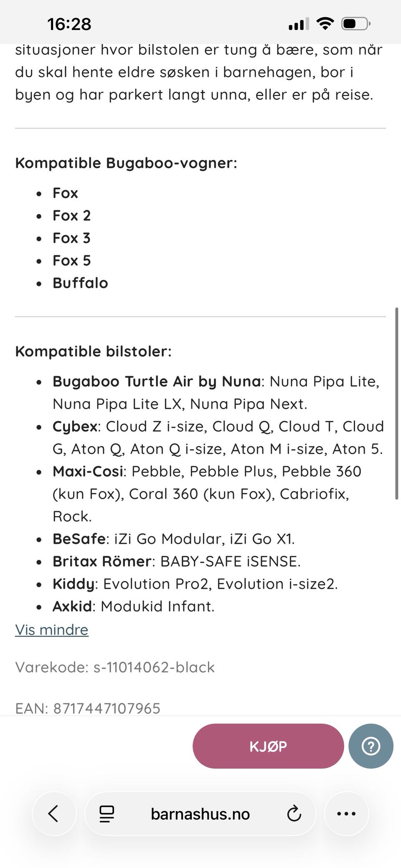Tap the browser back arrow
The image size is (401, 868).
(x=53, y=814)
